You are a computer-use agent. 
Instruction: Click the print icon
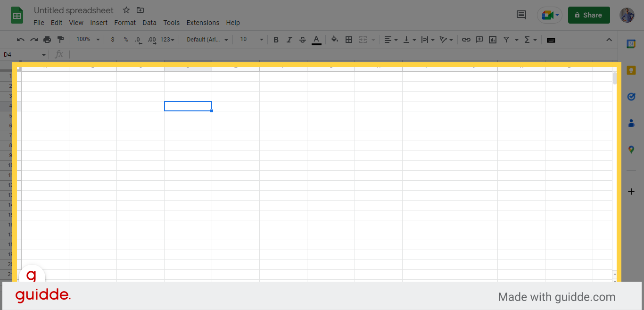point(47,40)
